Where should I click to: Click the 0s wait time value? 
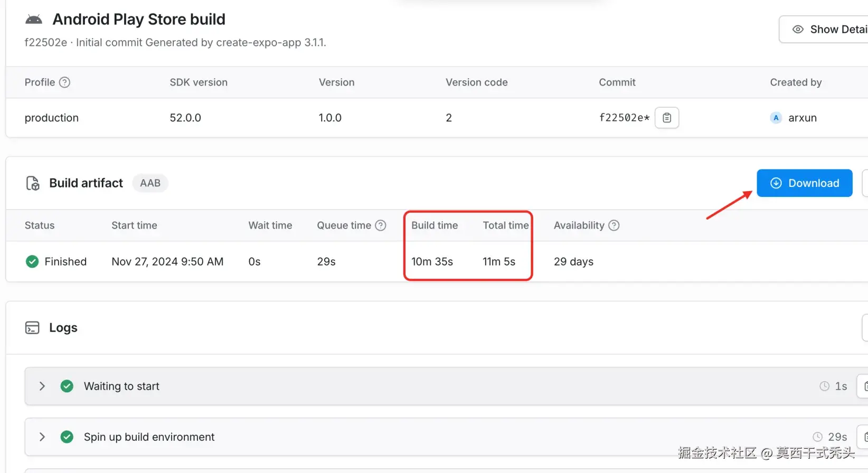click(254, 262)
